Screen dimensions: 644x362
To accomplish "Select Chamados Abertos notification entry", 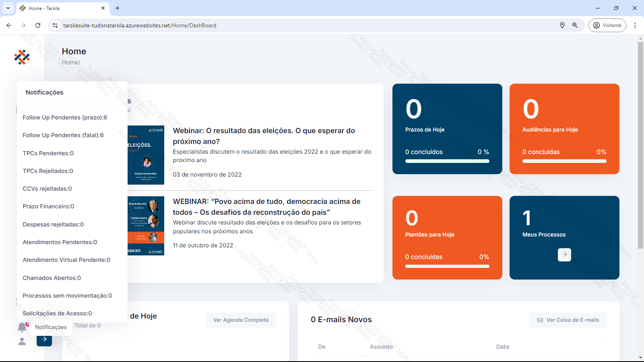I will [x=52, y=278].
